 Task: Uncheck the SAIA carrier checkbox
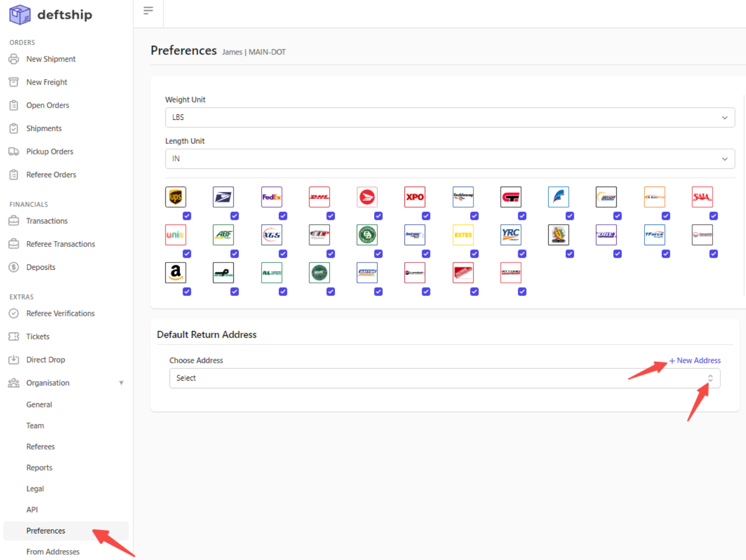coord(714,216)
